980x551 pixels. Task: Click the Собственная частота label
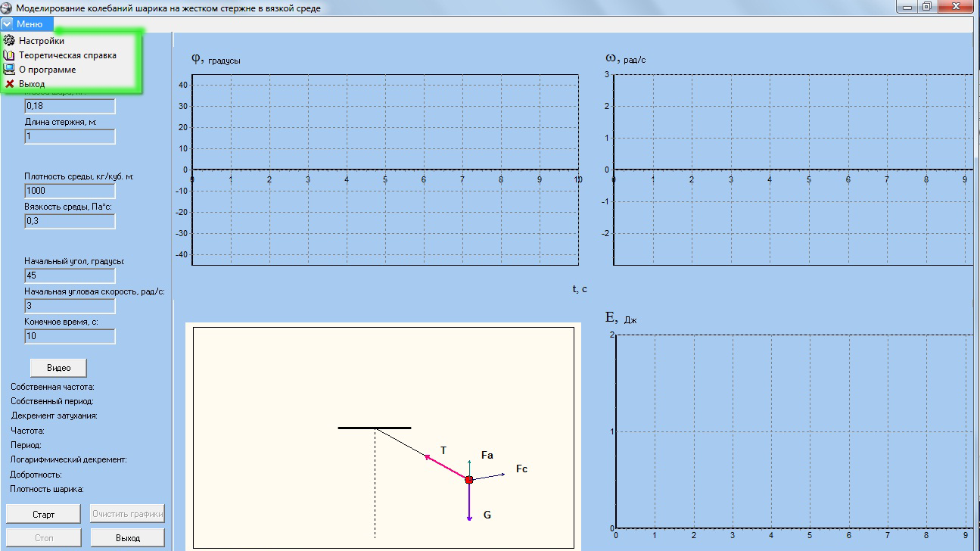[52, 387]
